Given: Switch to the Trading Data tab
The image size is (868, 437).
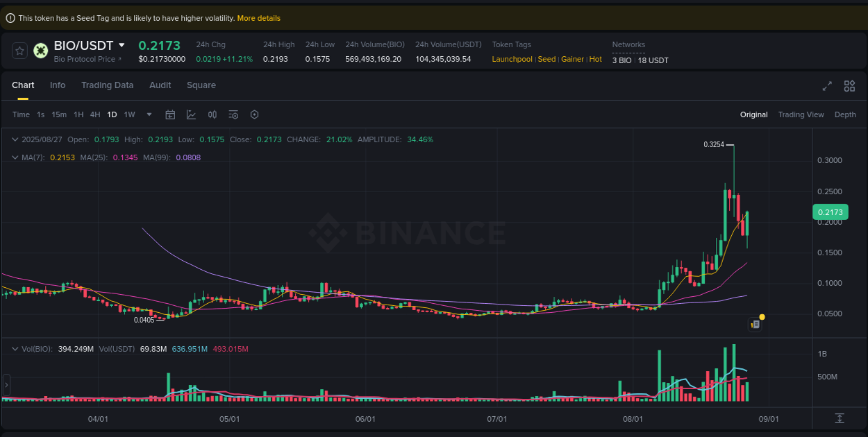Looking at the screenshot, I should [107, 85].
